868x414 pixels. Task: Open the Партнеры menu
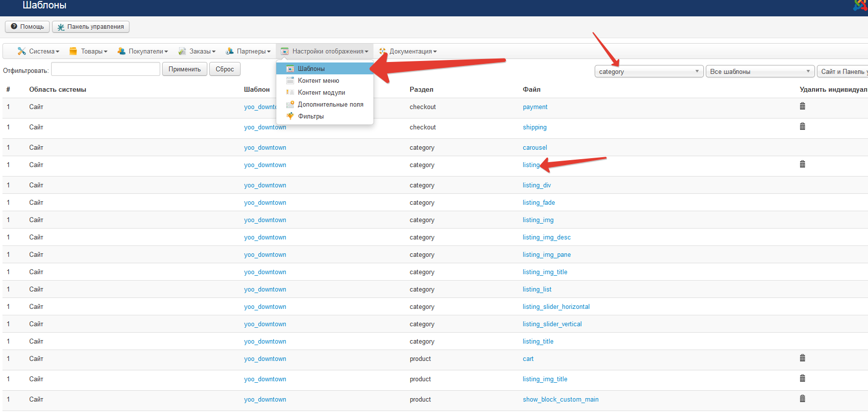point(248,52)
